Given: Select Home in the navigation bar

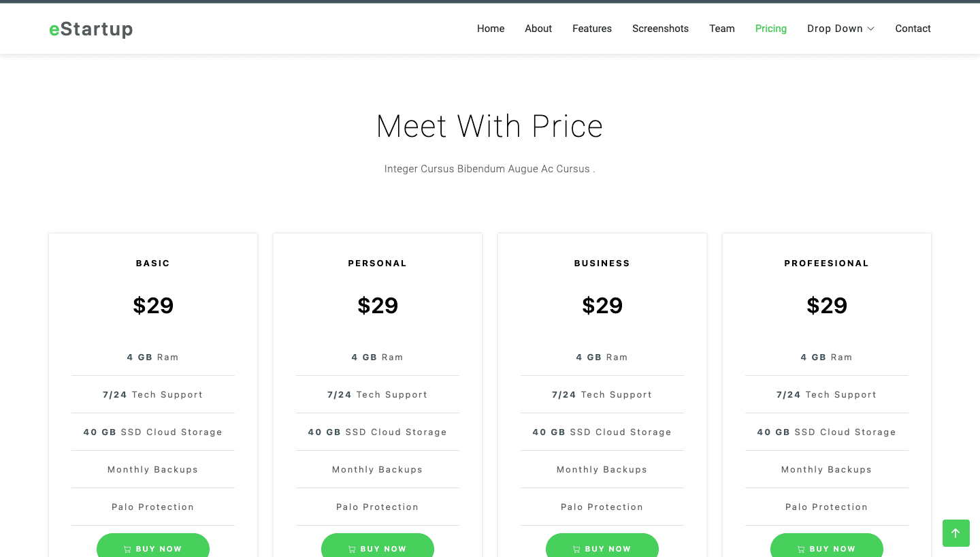Looking at the screenshot, I should click(x=491, y=29).
